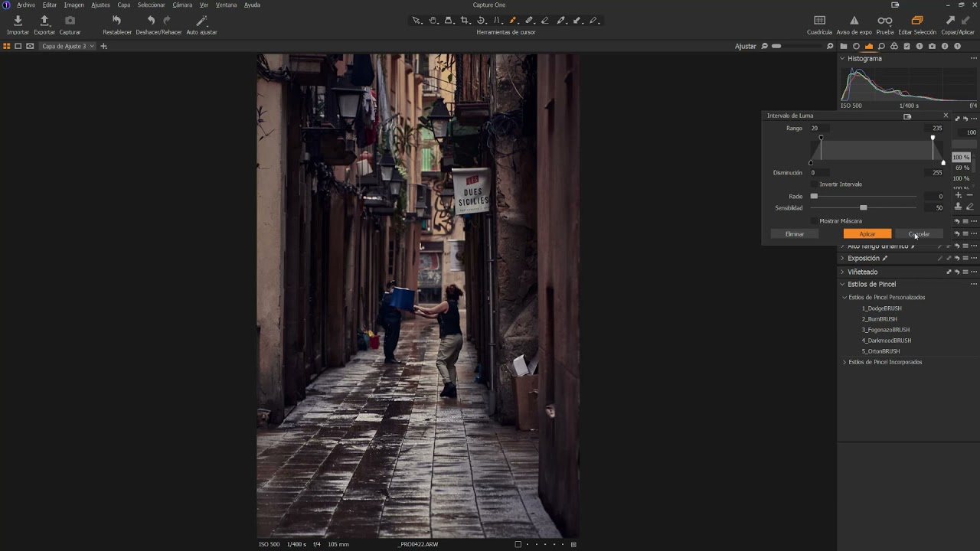Open the Seleccionar menu
Screen dimensions: 980x551
(x=152, y=5)
